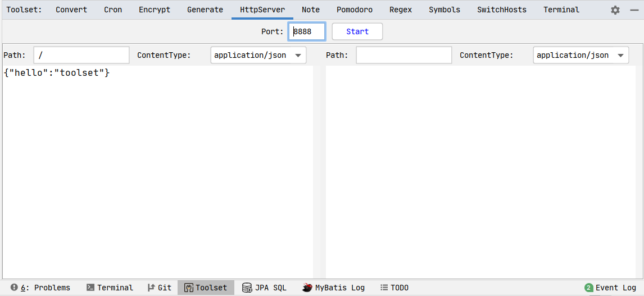Screen dimensions: 644x296
Task: Switch to the Regex tab
Action: pyautogui.click(x=401, y=10)
